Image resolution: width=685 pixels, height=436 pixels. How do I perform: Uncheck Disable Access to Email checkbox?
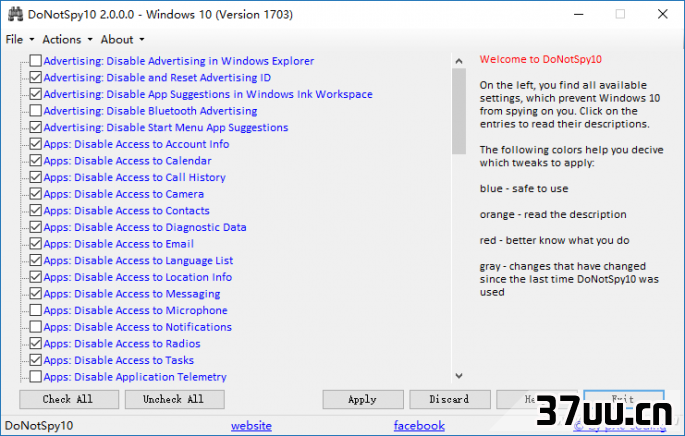tap(36, 243)
